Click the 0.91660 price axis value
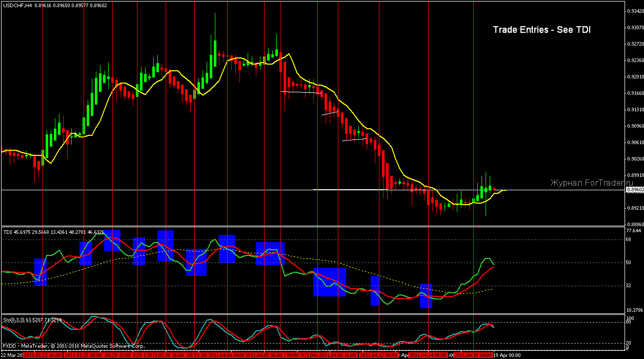The width and height of the screenshot is (644, 359). coord(635,93)
